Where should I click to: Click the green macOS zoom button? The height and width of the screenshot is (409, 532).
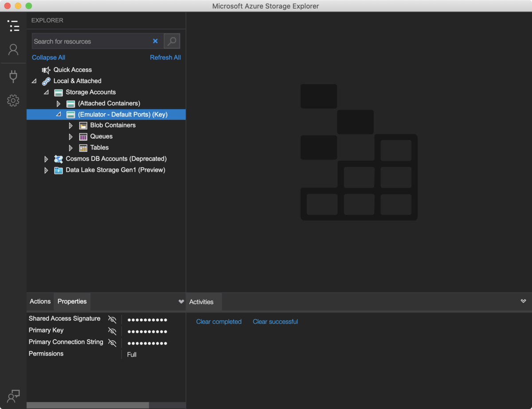tap(29, 6)
